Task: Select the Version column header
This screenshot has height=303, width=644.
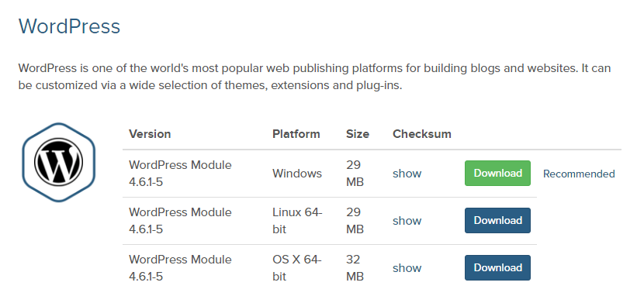Action: click(x=150, y=134)
